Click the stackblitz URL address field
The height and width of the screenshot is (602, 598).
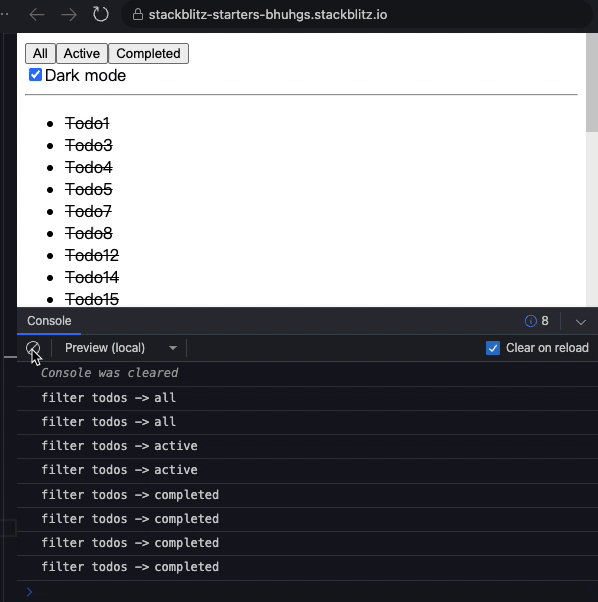click(x=268, y=15)
